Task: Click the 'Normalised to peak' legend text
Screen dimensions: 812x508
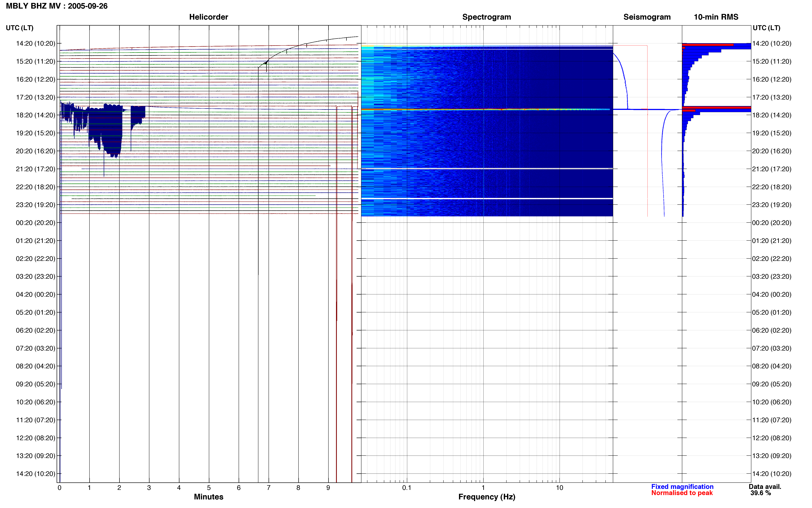Action: coord(682,493)
